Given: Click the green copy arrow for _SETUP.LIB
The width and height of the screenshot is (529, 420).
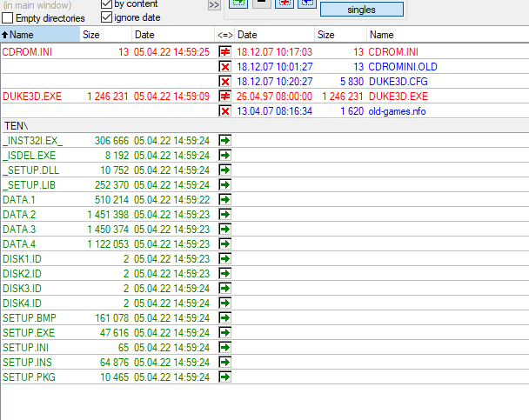Looking at the screenshot, I should 224,185.
